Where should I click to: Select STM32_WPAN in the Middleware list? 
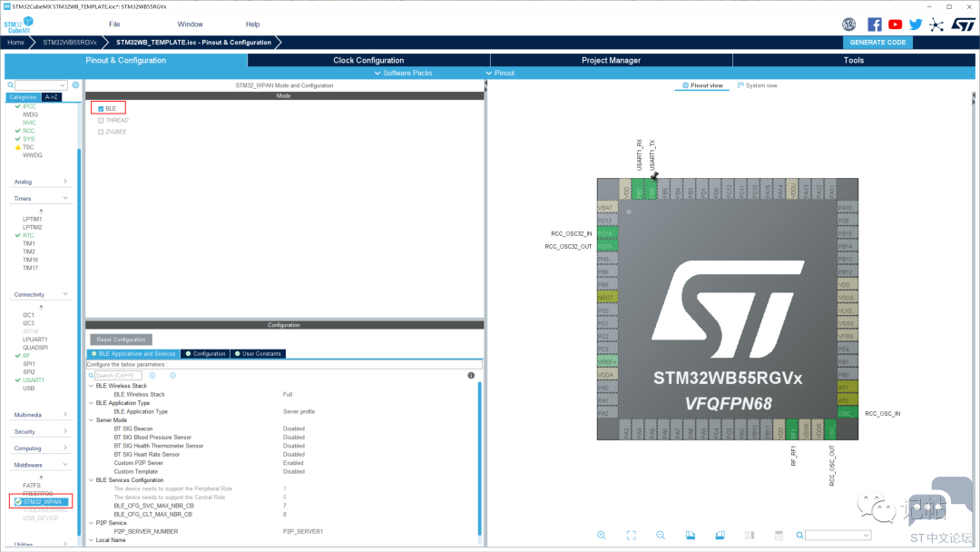[x=42, y=501]
